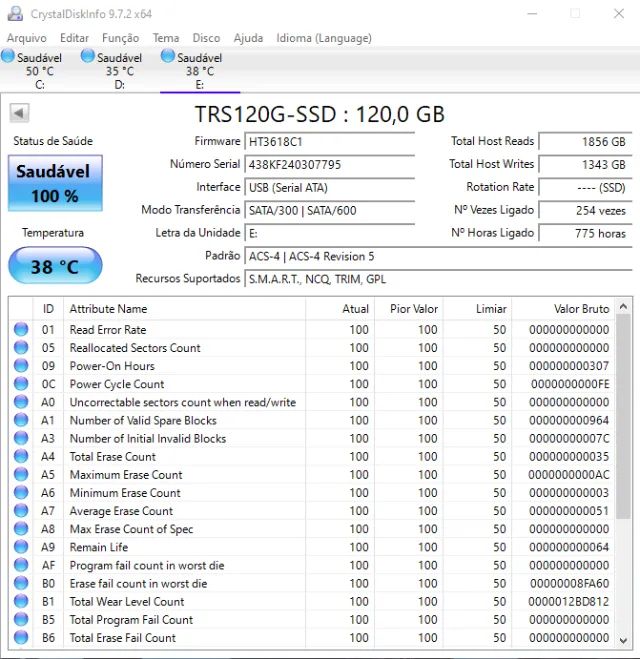Select the Remain Life attribute name
Screen dimensions: 640x659
(99, 547)
